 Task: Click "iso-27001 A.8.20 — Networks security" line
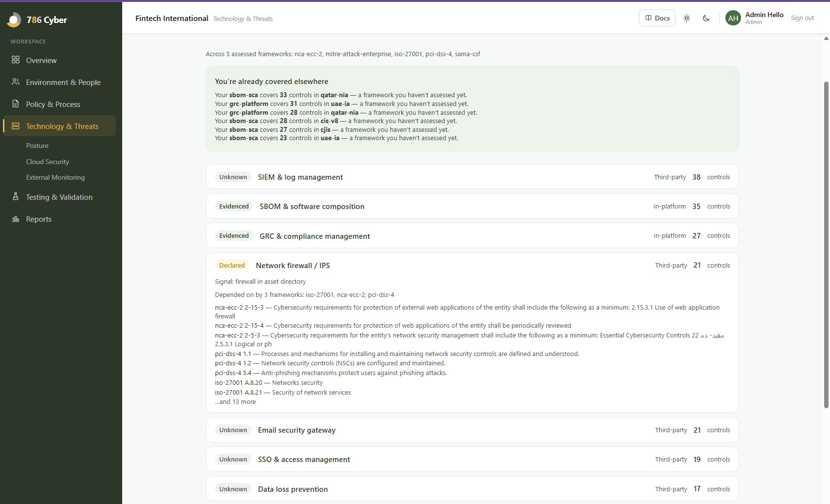pyautogui.click(x=269, y=382)
